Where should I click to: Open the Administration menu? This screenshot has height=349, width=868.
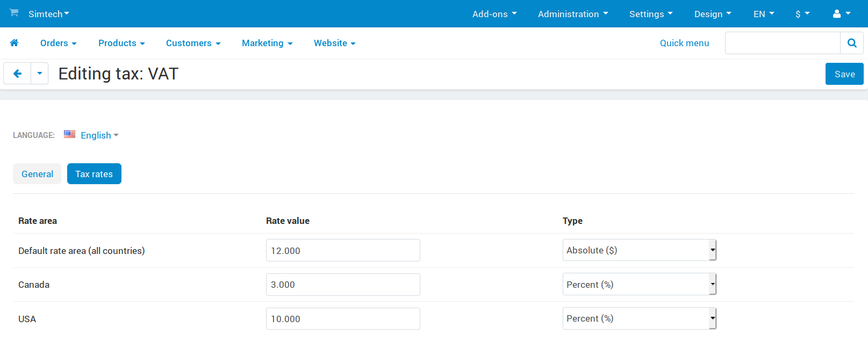(573, 14)
